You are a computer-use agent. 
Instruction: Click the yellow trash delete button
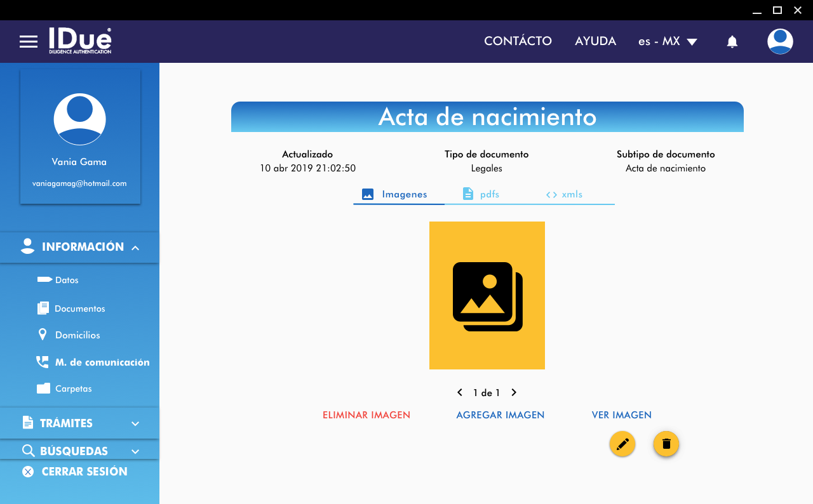pos(666,444)
